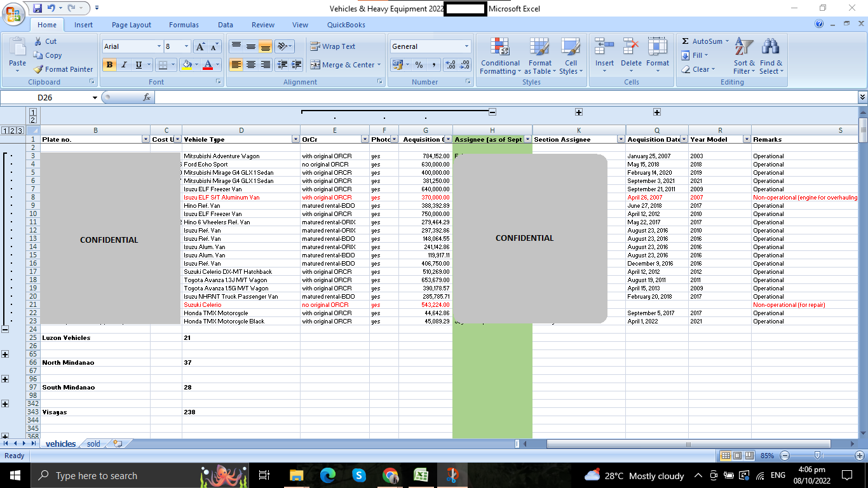868x488 pixels.
Task: Increase the cell indent
Action: click(296, 65)
